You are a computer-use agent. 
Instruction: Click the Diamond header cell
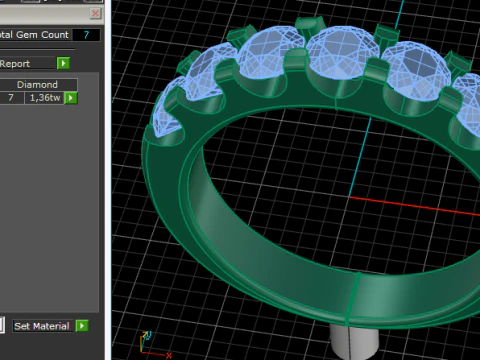coord(38,85)
